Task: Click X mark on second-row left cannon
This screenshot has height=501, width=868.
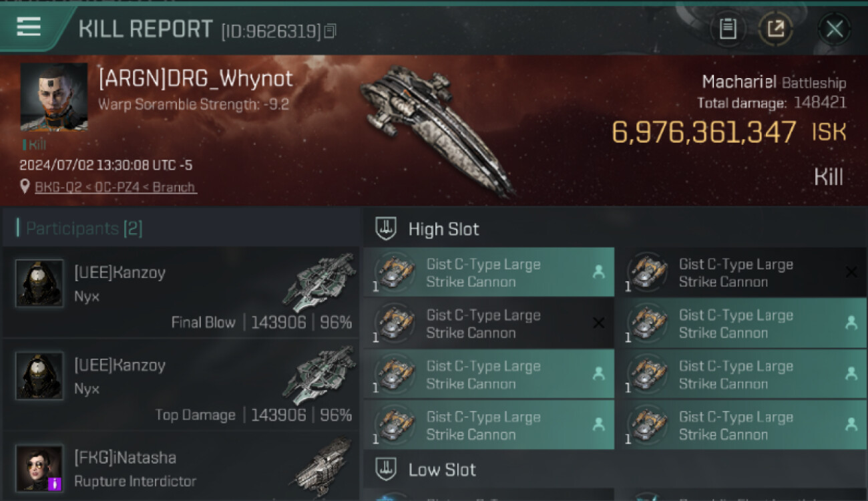Action: (599, 323)
